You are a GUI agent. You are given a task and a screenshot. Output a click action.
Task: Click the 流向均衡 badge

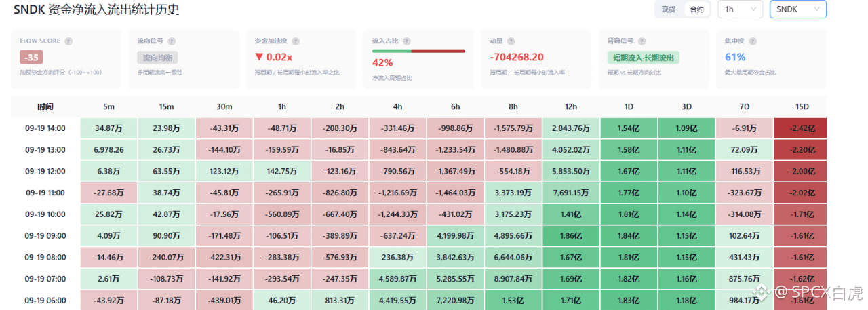157,58
